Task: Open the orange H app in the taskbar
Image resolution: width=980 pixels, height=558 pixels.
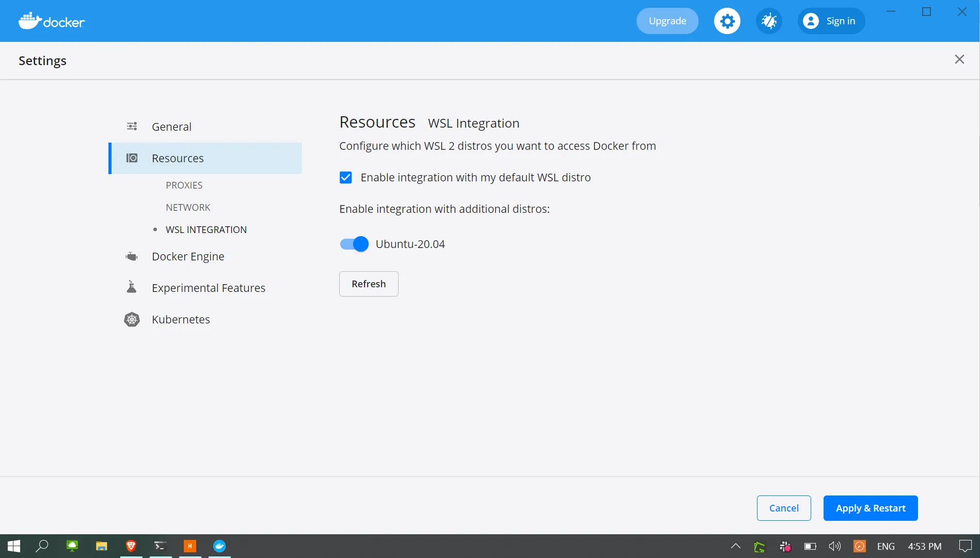Action: pos(190,546)
